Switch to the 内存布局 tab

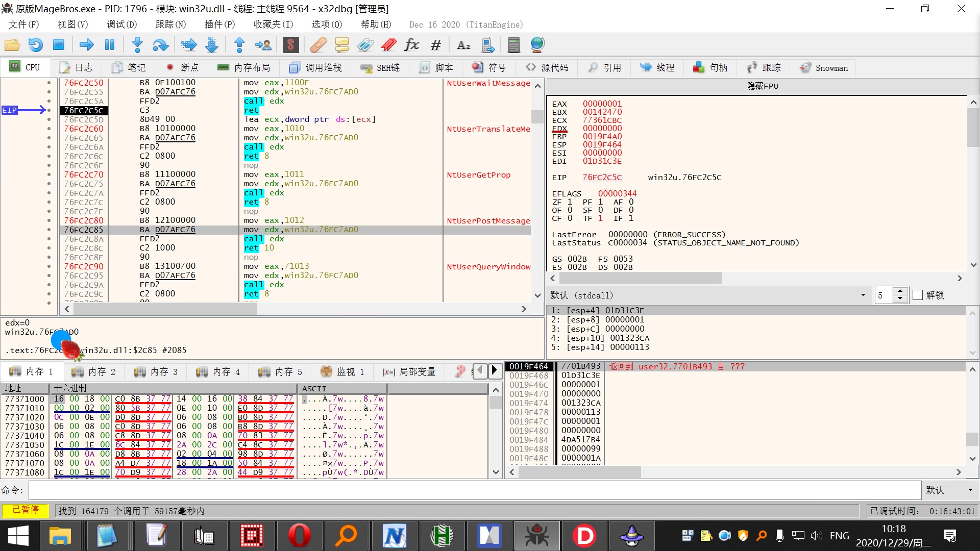click(243, 68)
